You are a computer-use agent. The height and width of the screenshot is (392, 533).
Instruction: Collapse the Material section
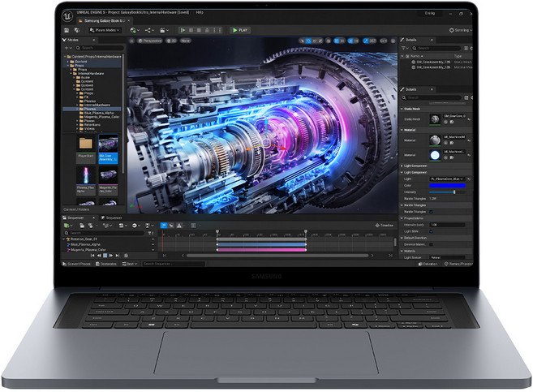(x=402, y=130)
